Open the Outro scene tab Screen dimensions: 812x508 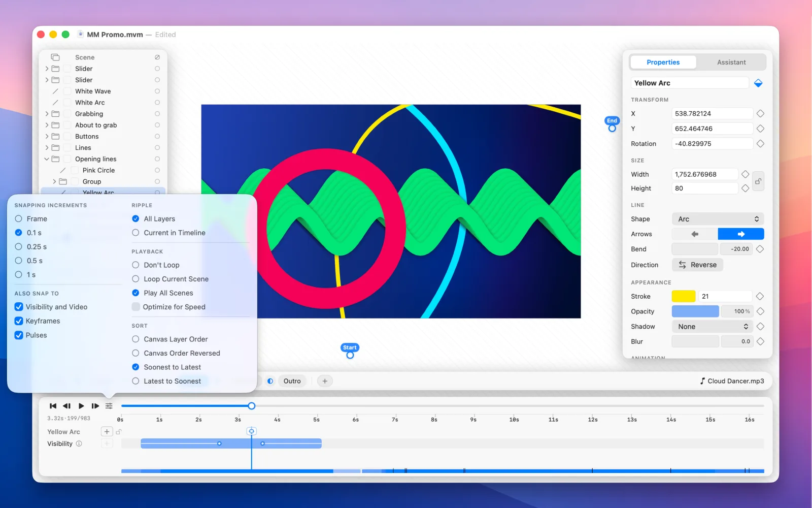[x=292, y=381]
